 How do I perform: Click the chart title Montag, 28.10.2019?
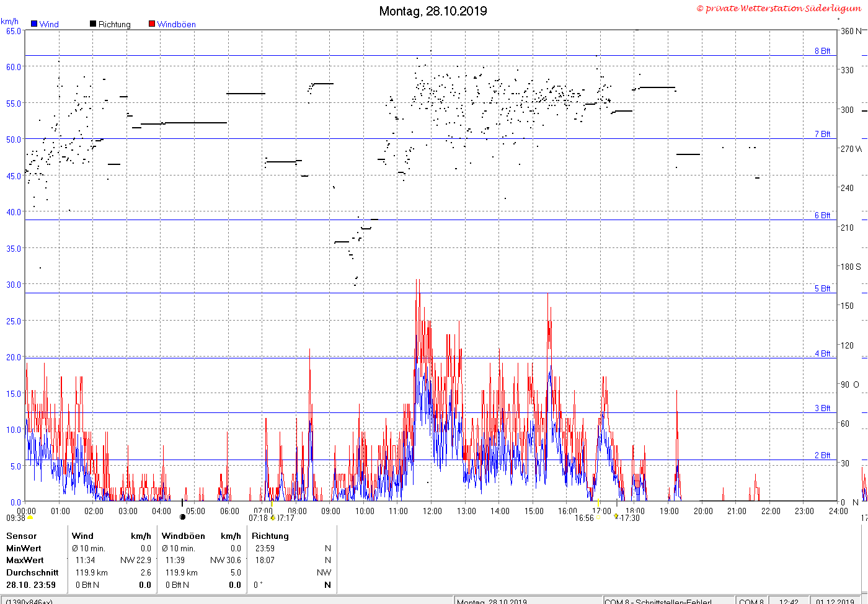[x=433, y=11]
